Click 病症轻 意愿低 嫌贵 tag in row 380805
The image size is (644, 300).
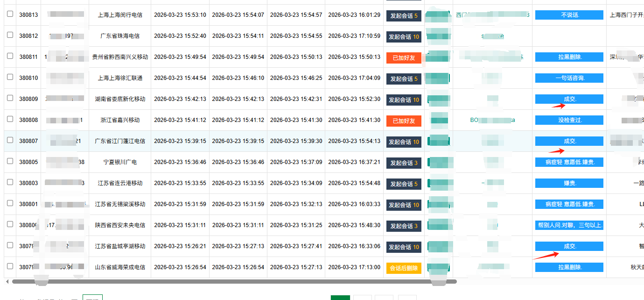(569, 162)
